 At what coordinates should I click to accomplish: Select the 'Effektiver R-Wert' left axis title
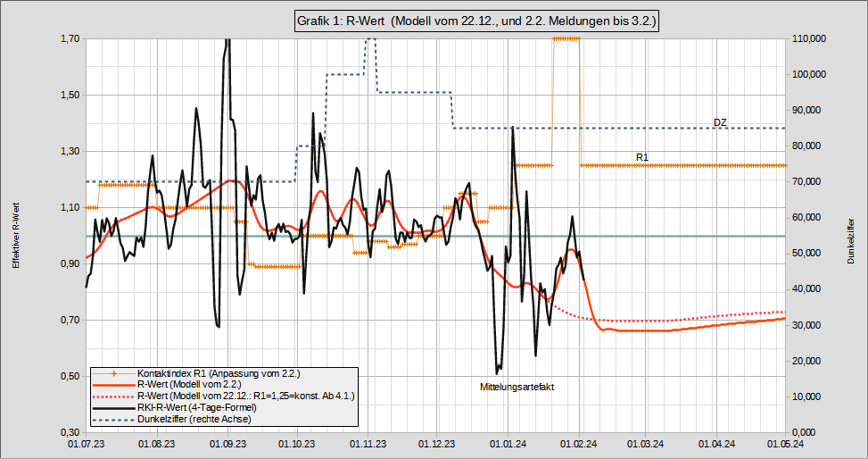[x=16, y=236]
